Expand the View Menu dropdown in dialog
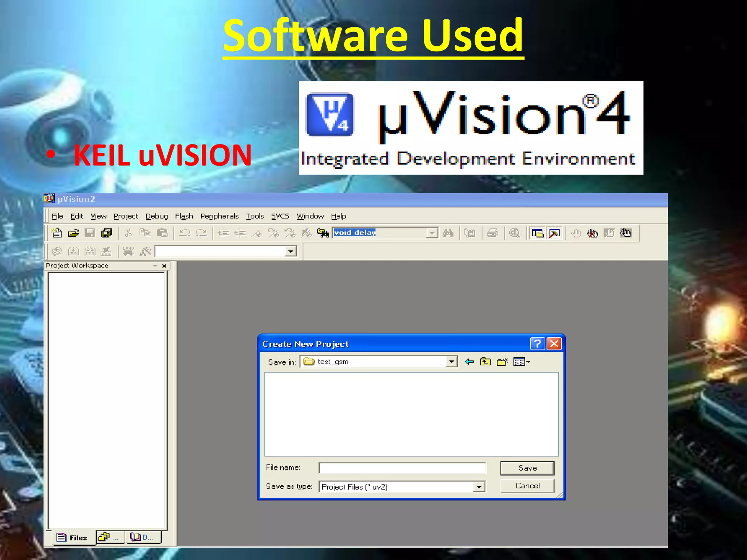This screenshot has height=560, width=747. tap(522, 362)
